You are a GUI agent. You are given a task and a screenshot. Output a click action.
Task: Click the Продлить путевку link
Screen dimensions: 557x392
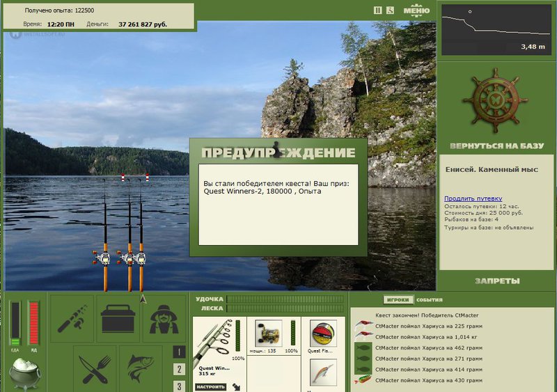[x=473, y=198]
